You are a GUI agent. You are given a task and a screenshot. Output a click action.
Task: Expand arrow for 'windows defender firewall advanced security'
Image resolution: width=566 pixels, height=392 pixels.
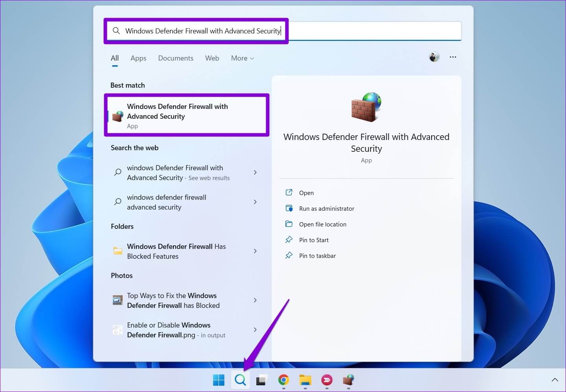coord(255,202)
